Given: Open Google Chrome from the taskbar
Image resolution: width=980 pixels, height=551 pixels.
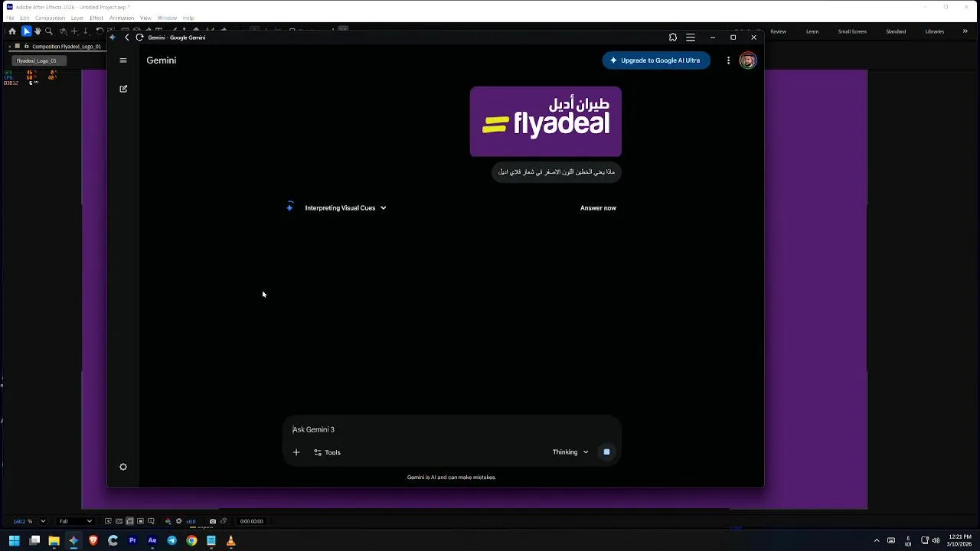Looking at the screenshot, I should pos(191,540).
